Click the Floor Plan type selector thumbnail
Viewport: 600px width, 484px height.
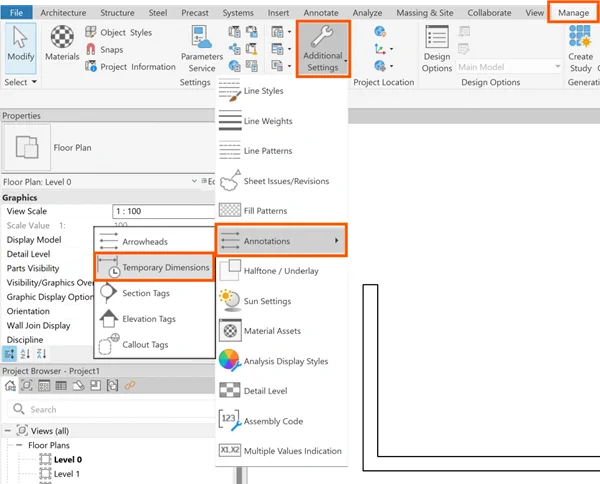(x=27, y=147)
